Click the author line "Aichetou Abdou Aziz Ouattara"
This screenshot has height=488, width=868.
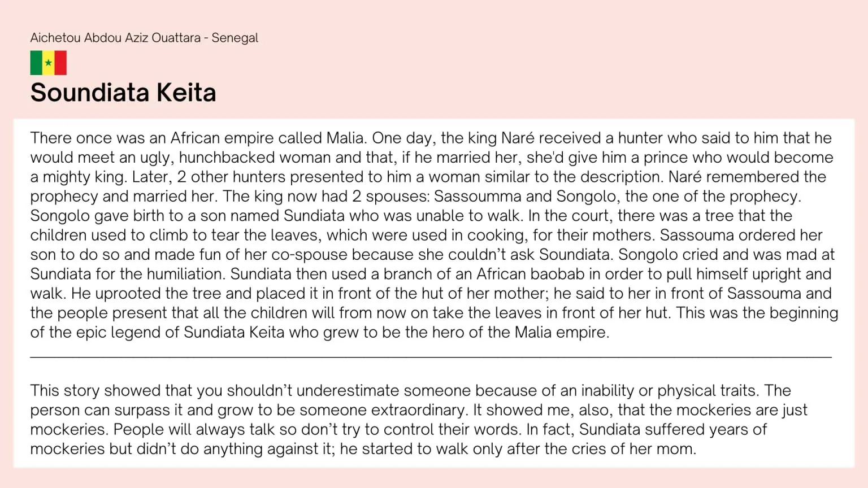(x=115, y=38)
